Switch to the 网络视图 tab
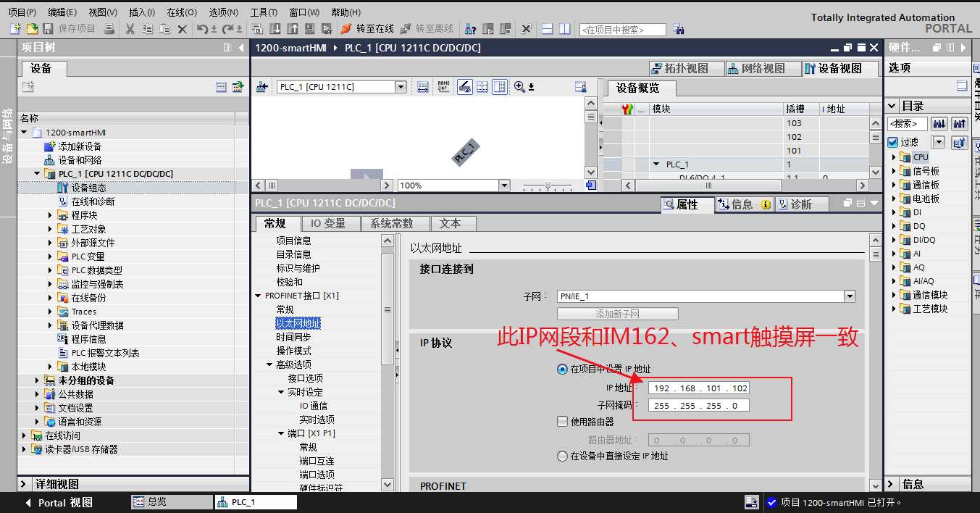Screen dimensions: 980x513 pos(763,68)
